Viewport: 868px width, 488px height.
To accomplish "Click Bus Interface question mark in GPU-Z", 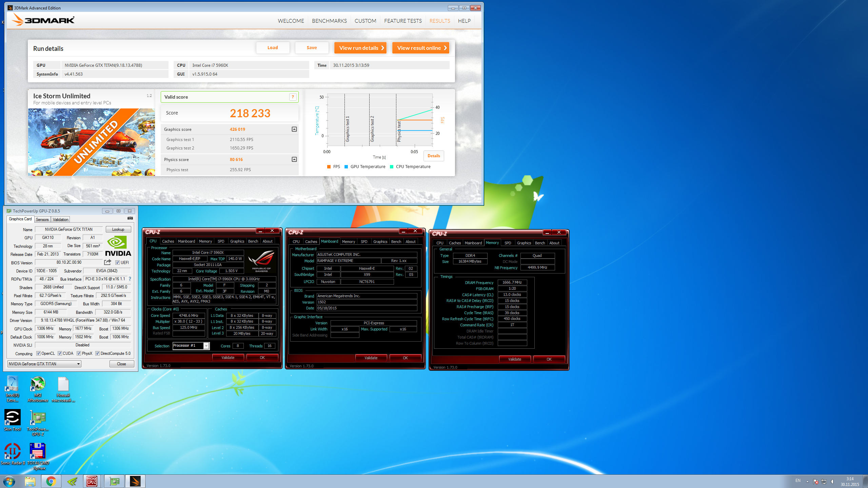I will click(x=130, y=279).
